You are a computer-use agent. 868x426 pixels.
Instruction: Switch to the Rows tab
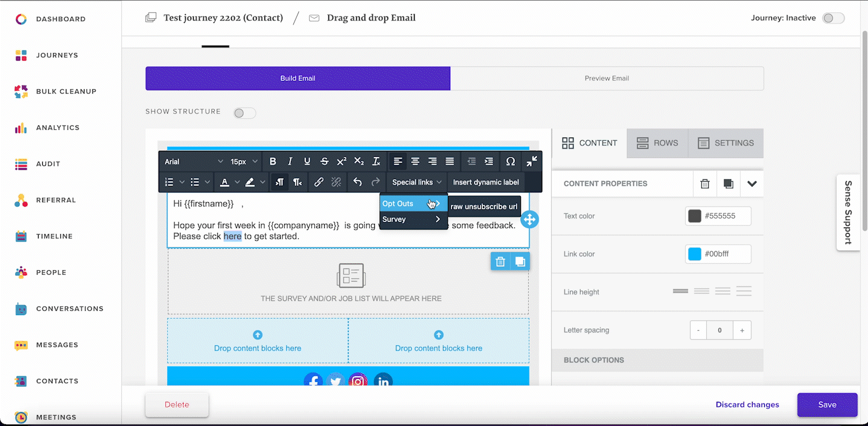click(x=657, y=143)
